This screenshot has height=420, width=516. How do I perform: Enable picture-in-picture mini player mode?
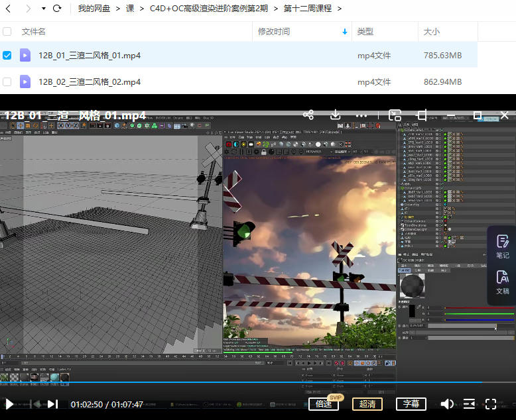[x=395, y=115]
